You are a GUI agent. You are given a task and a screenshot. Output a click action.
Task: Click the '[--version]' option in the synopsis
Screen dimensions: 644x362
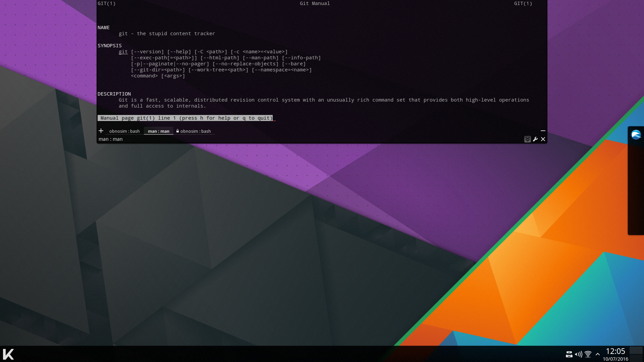[147, 52]
